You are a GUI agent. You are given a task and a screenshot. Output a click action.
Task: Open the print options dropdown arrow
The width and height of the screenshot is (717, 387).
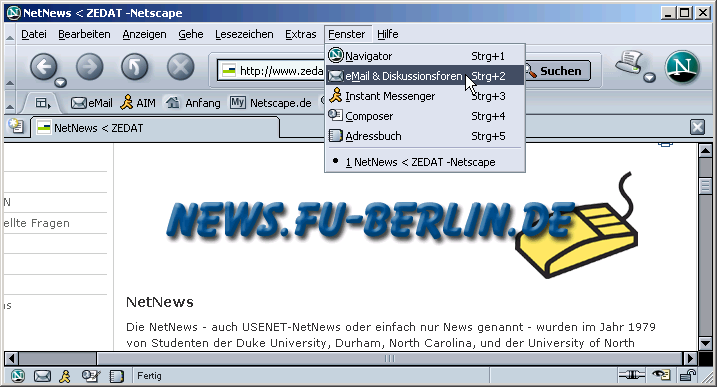pyautogui.click(x=649, y=78)
